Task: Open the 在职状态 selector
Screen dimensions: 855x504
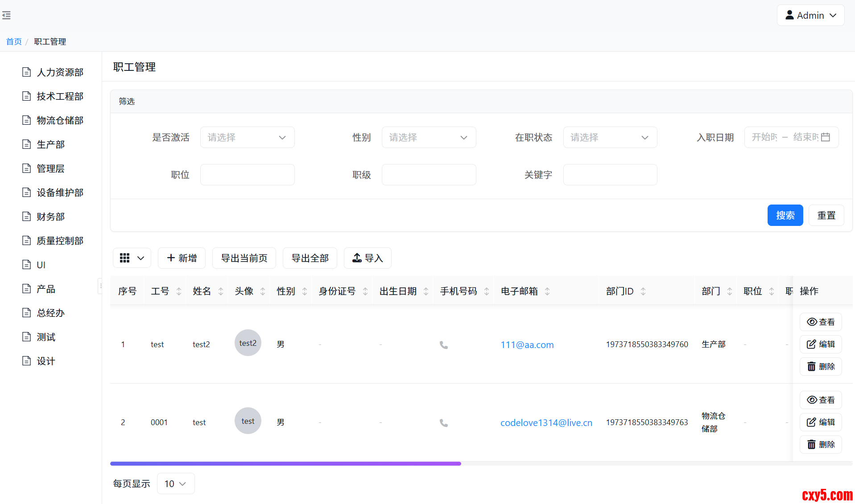Action: point(610,137)
